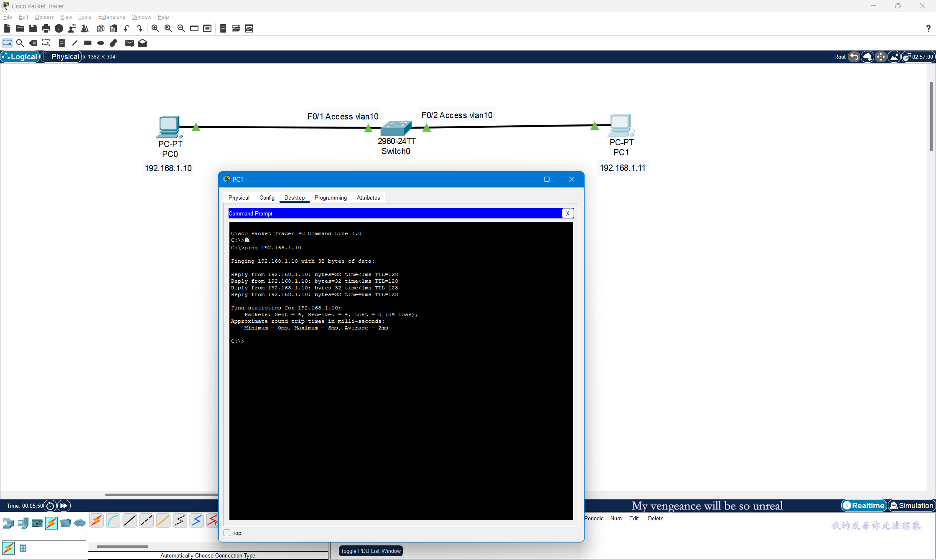The height and width of the screenshot is (560, 936).
Task: Switch to the Logical workspace
Action: pyautogui.click(x=20, y=57)
